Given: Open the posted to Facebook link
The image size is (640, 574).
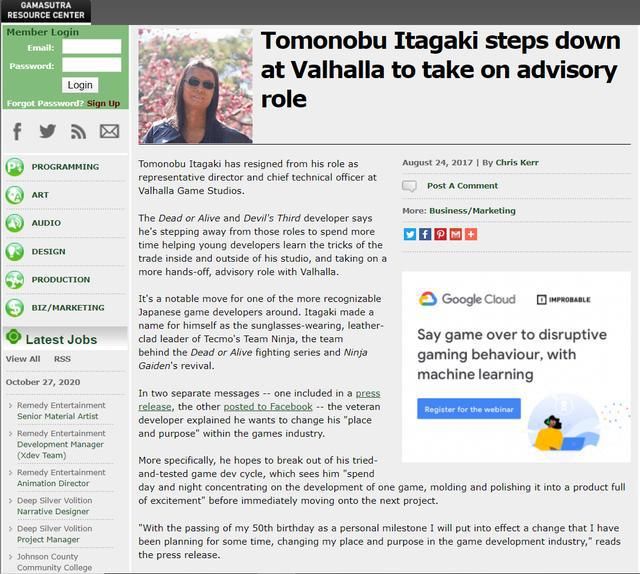Looking at the screenshot, I should [x=268, y=407].
